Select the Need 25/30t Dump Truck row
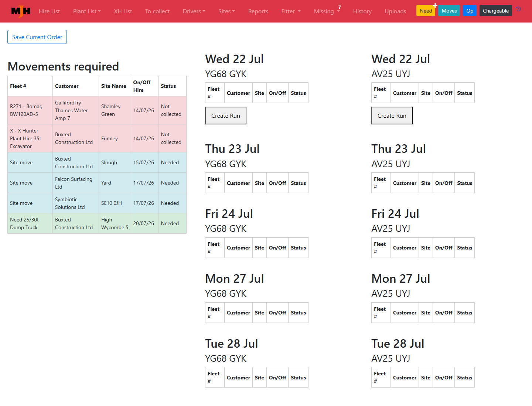The width and height of the screenshot is (532, 406). point(97,223)
